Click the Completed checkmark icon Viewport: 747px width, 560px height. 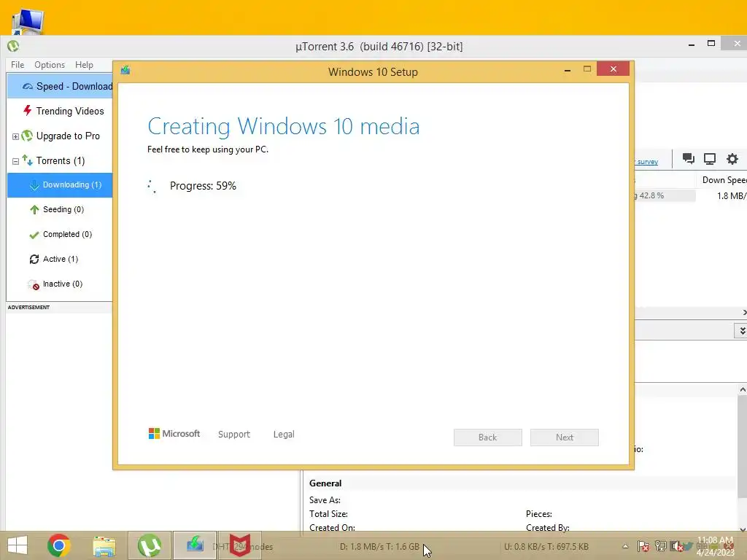34,235
